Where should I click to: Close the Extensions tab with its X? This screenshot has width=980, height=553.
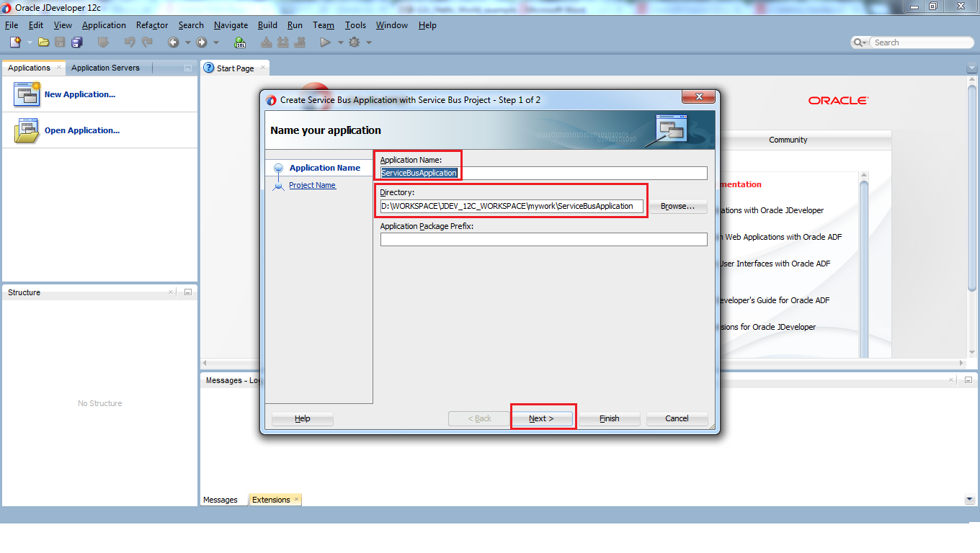click(296, 499)
